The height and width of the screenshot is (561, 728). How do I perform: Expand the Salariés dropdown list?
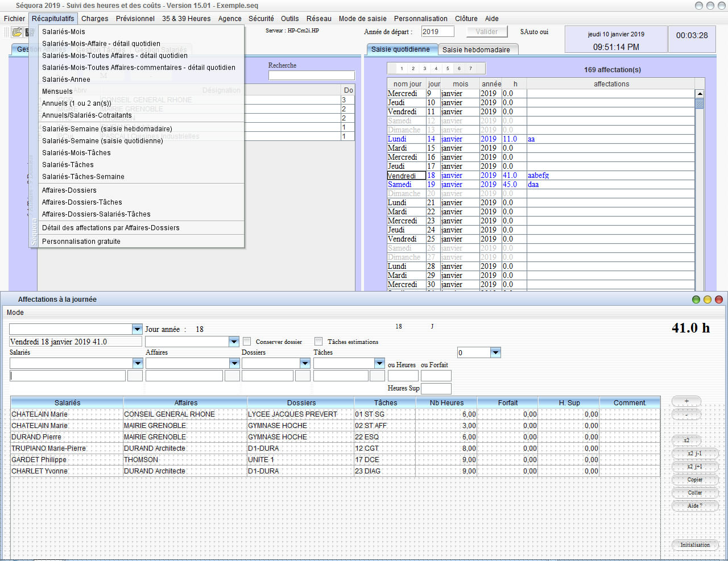[137, 363]
